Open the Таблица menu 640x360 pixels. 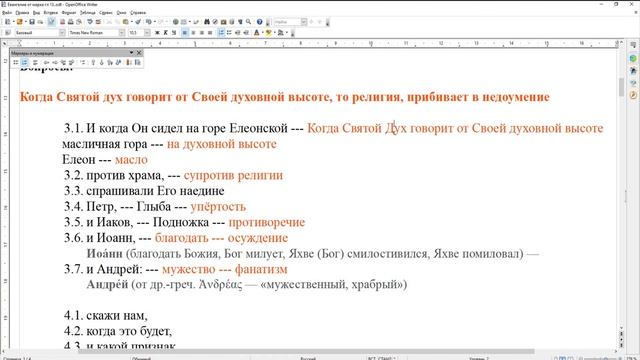tap(87, 13)
